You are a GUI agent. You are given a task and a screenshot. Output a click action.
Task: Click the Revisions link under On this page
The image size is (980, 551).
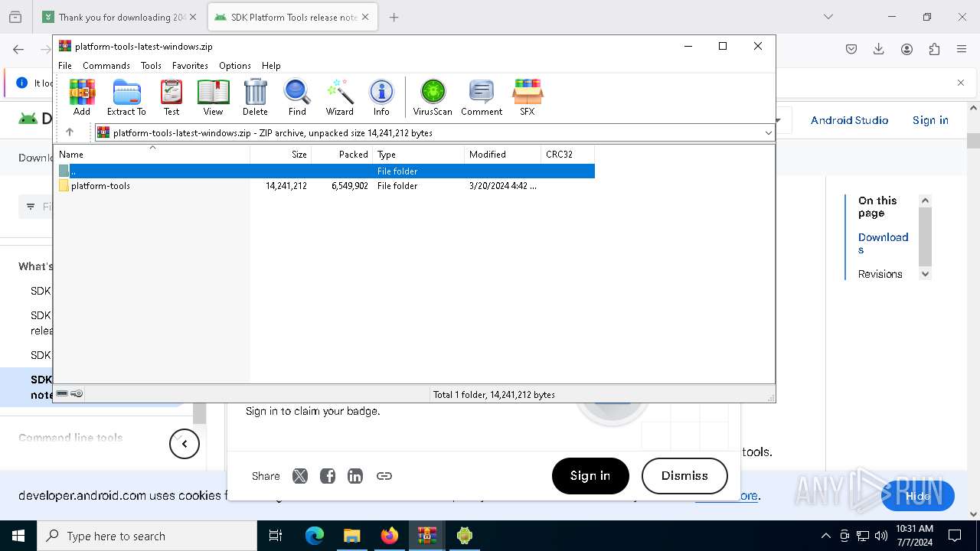point(880,274)
